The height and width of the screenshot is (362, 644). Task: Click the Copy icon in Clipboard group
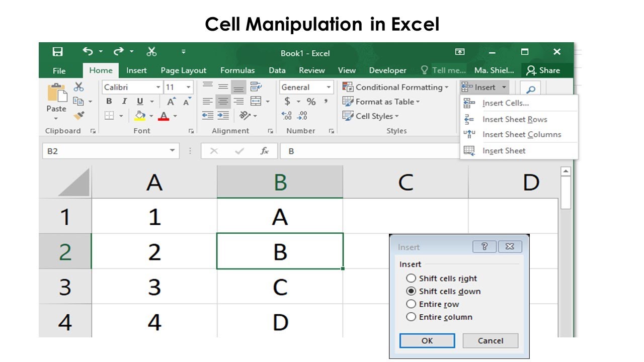coord(78,101)
